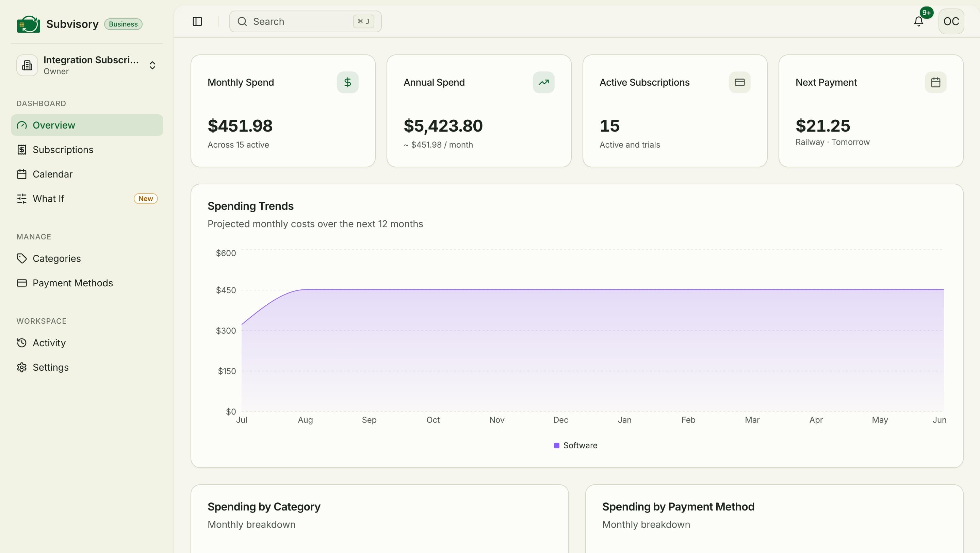
Task: Open the OC user avatar menu
Action: click(x=951, y=22)
